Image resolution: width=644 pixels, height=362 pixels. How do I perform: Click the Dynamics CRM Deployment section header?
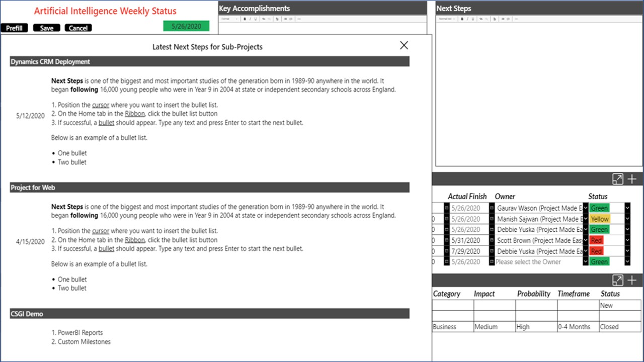tap(210, 61)
